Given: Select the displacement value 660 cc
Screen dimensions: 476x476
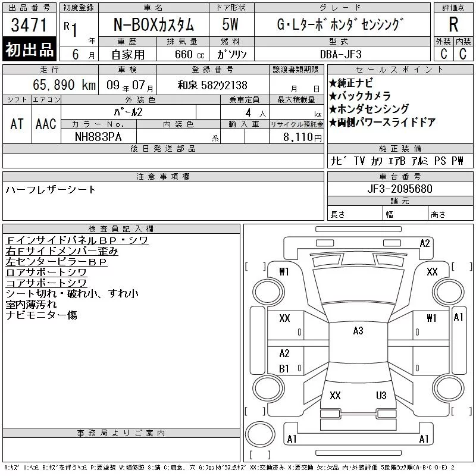Looking at the screenshot, I should pyautogui.click(x=189, y=55).
